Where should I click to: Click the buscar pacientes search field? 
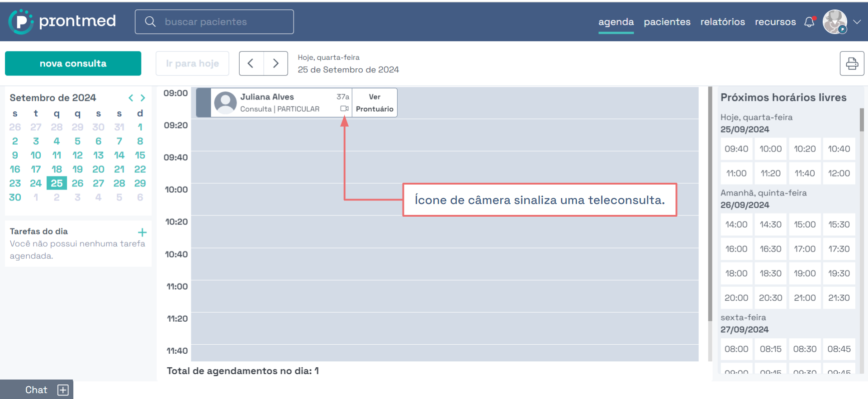click(x=214, y=22)
